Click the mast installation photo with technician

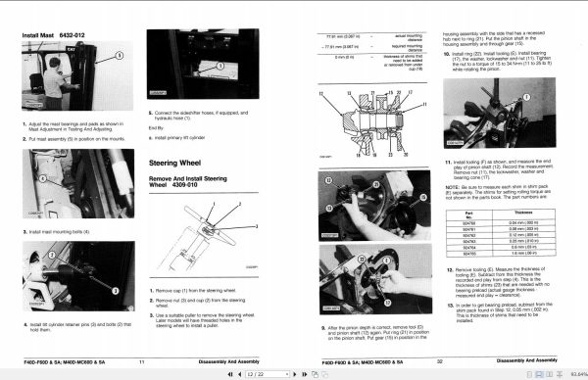(x=77, y=75)
